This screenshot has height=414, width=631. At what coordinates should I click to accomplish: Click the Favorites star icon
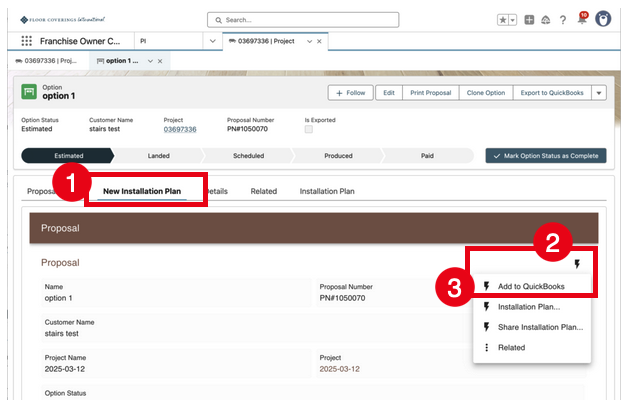click(503, 19)
